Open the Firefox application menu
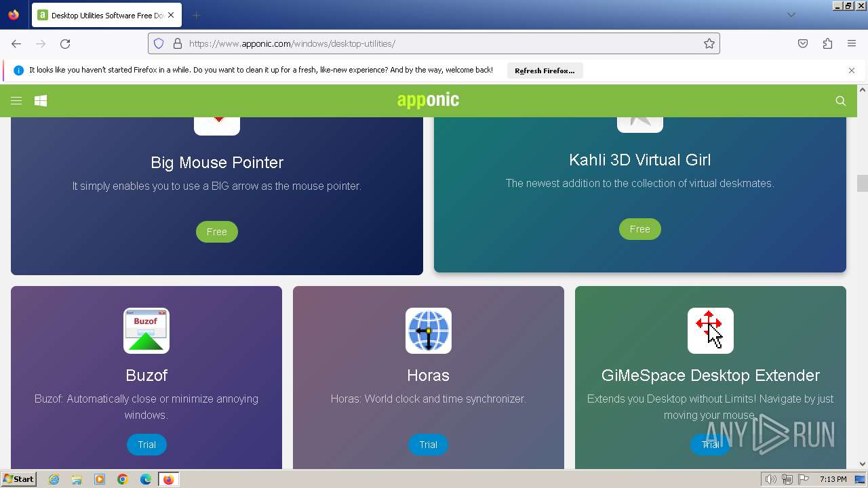This screenshot has height=488, width=868. point(852,43)
